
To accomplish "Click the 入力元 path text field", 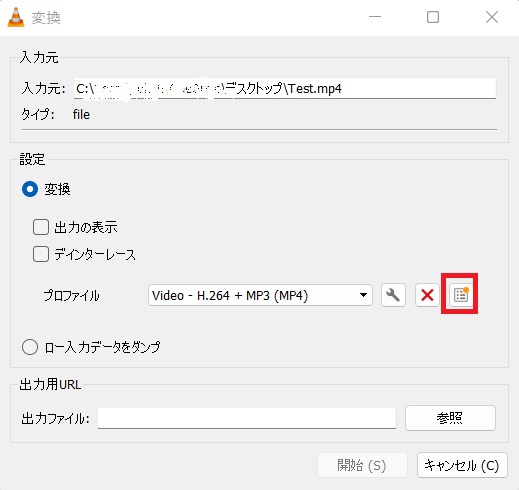I will click(x=285, y=88).
